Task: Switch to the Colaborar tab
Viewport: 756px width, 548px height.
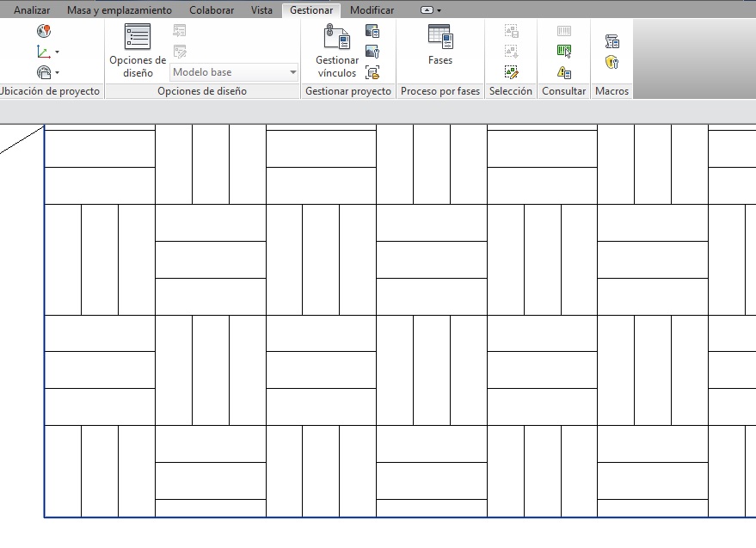Action: [x=211, y=10]
